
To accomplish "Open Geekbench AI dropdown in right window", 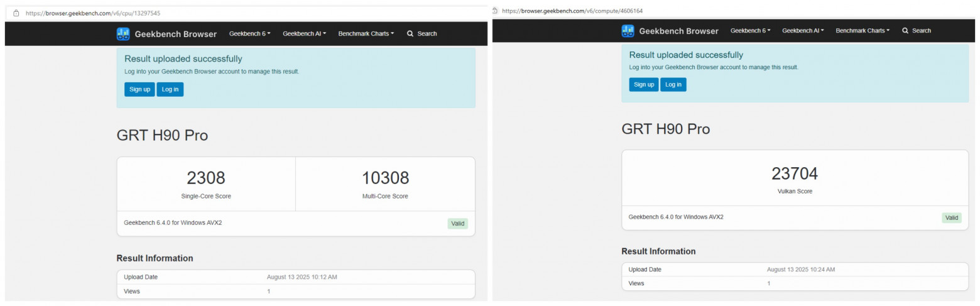I will pos(803,31).
